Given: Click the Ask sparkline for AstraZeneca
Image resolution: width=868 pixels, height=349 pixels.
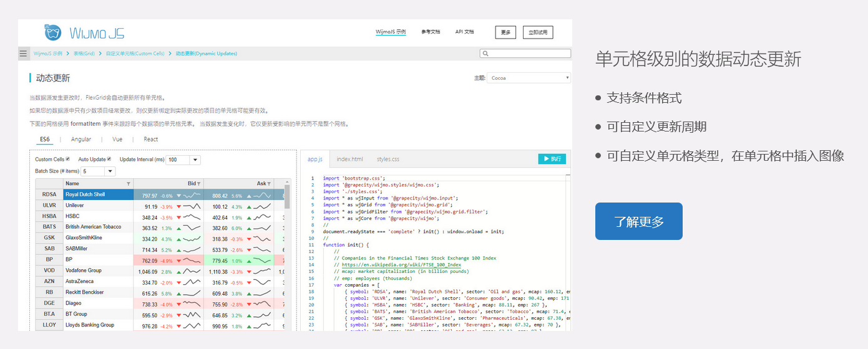Looking at the screenshot, I should tap(263, 282).
